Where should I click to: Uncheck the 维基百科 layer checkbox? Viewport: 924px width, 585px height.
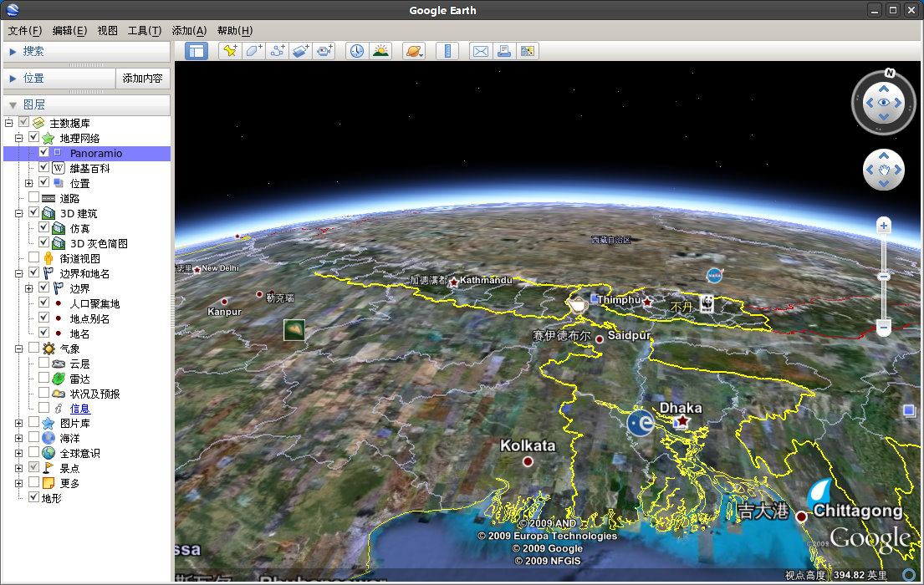[x=44, y=167]
